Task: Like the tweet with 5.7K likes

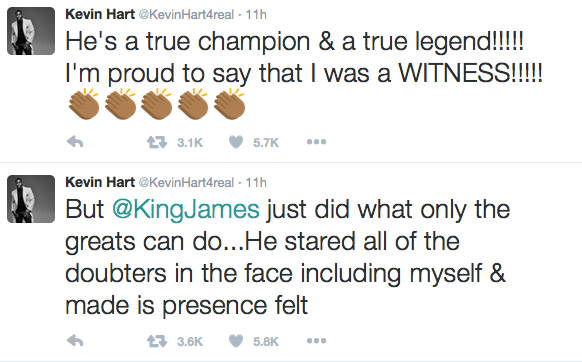Action: [236, 142]
